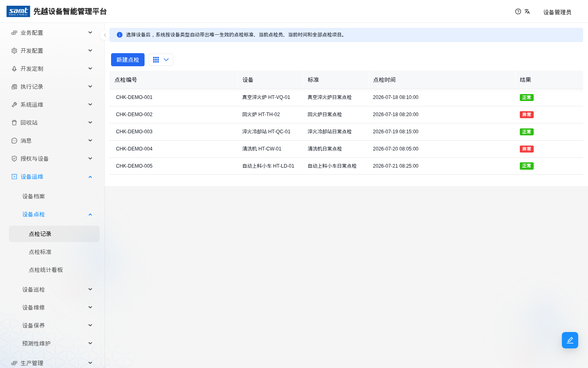Viewport: 588px width, 368px height.
Task: Open 点检记录 menu item
Action: (x=54, y=234)
